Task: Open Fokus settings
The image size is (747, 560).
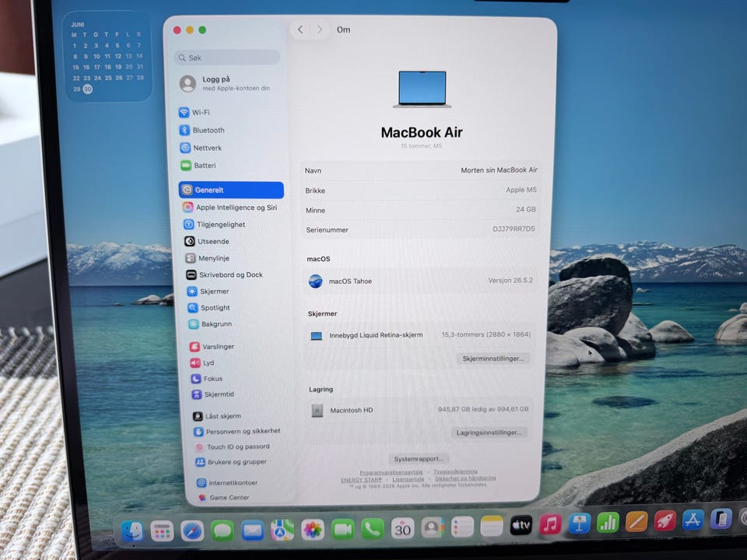Action: (207, 379)
